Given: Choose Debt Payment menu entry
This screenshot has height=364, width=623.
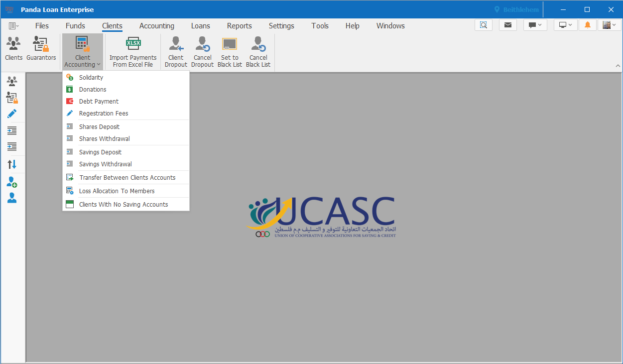Looking at the screenshot, I should [126, 101].
